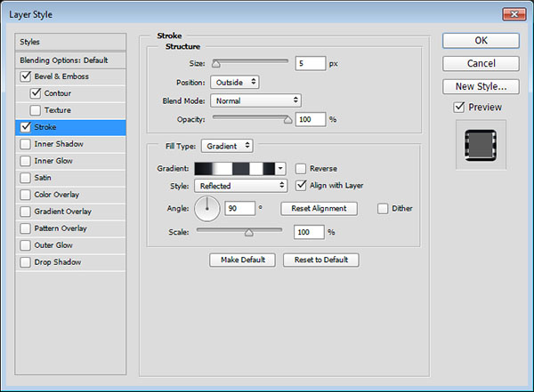The image size is (534, 392).
Task: Uncheck the Preview checkbox
Action: (x=458, y=108)
